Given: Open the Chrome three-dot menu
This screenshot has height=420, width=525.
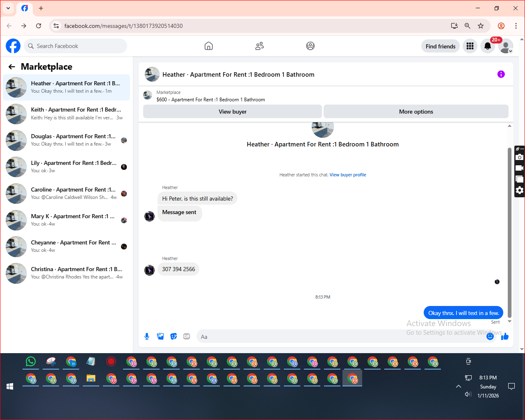Looking at the screenshot, I should 516,26.
